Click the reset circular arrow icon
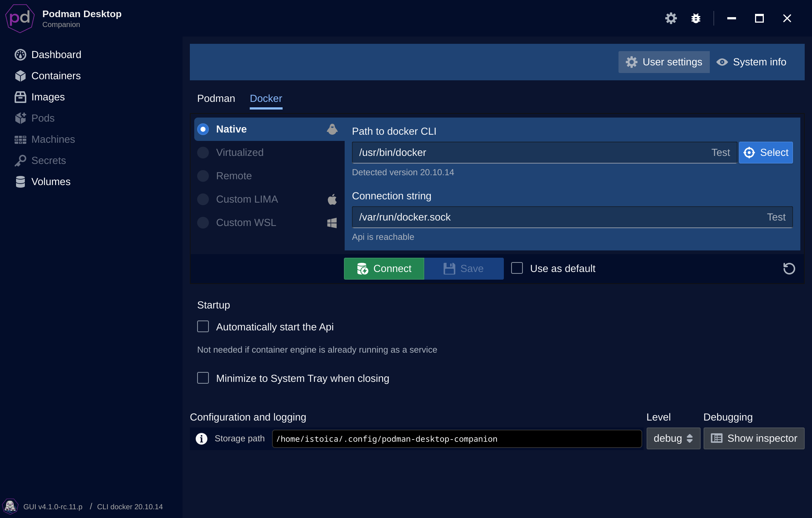 pos(789,269)
